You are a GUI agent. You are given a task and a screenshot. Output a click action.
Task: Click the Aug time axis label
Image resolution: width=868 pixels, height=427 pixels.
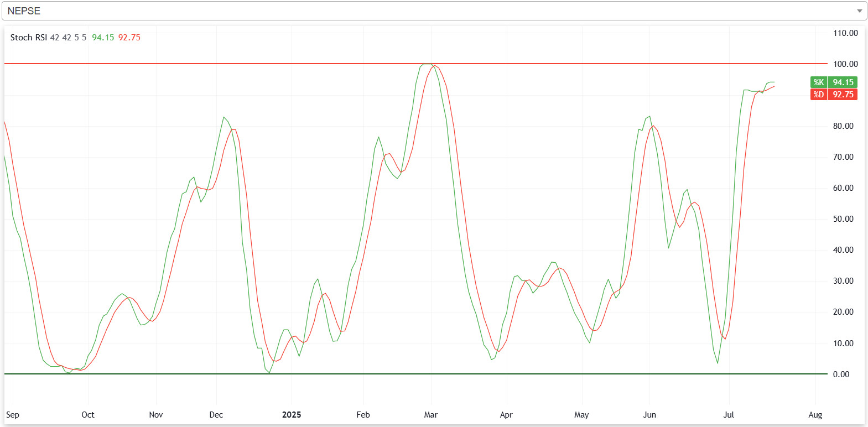815,415
